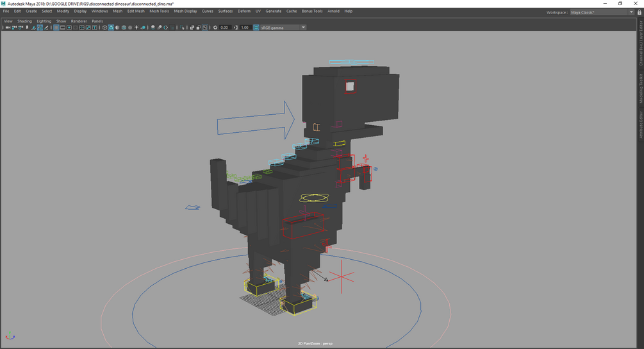Open the Panels menu

97,21
